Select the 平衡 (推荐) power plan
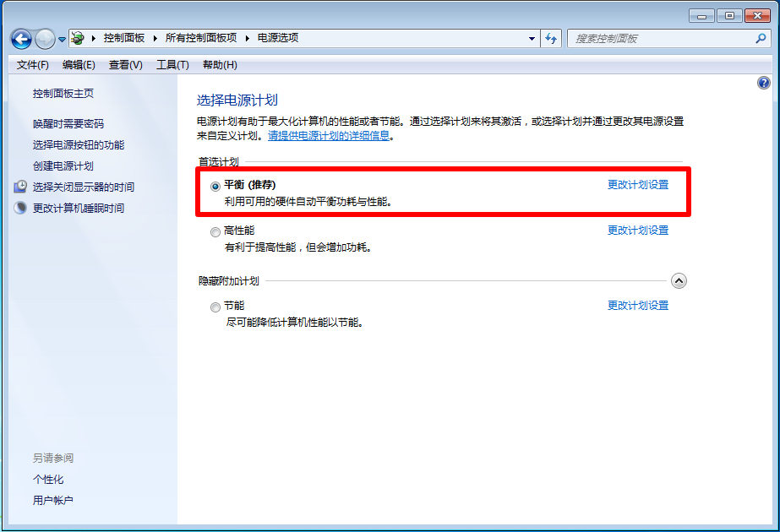This screenshot has height=532, width=780. tap(215, 185)
